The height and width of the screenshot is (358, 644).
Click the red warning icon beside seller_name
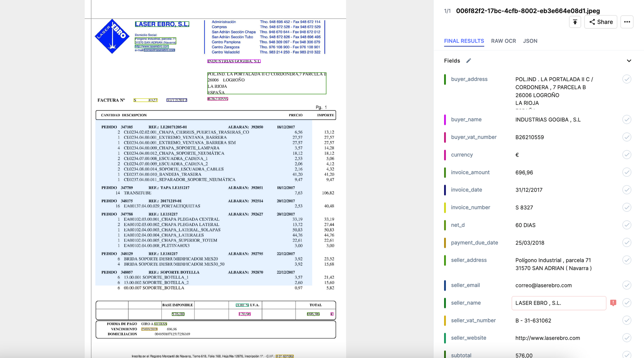point(613,303)
